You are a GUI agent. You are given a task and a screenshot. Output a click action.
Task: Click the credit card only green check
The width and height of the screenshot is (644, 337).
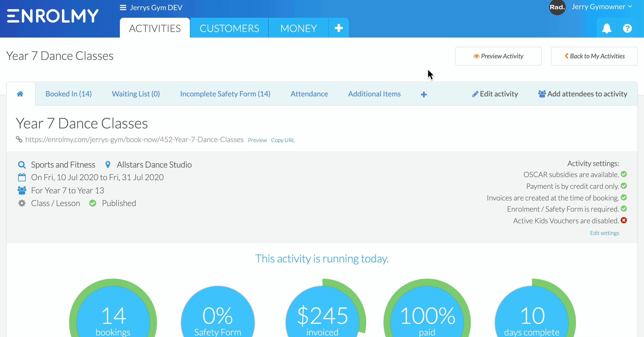pyautogui.click(x=624, y=186)
